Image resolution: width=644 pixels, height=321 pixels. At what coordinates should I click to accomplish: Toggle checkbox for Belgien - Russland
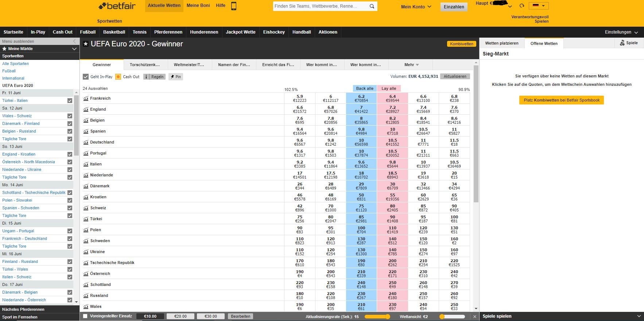pos(70,131)
